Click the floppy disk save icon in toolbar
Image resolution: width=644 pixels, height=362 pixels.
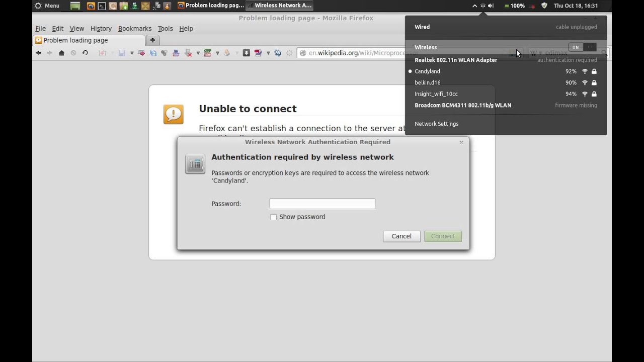click(x=122, y=53)
